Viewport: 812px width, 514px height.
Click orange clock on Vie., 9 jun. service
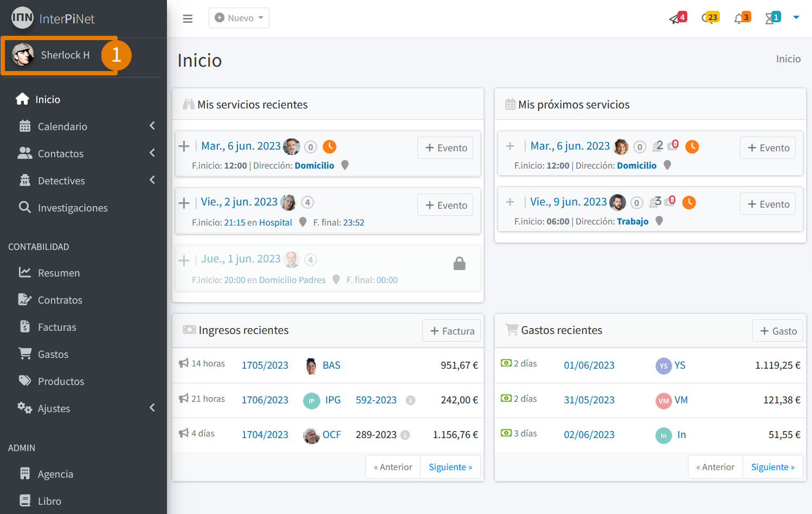click(x=689, y=202)
